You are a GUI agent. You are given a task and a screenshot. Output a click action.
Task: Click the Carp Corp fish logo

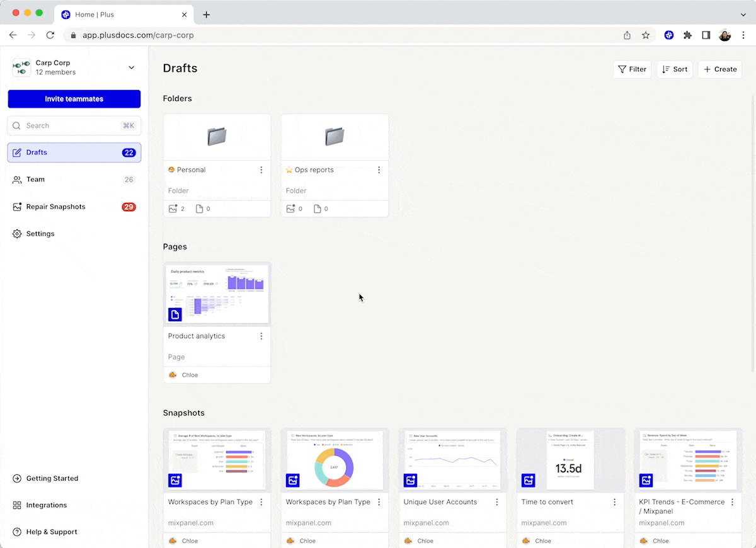(x=21, y=67)
